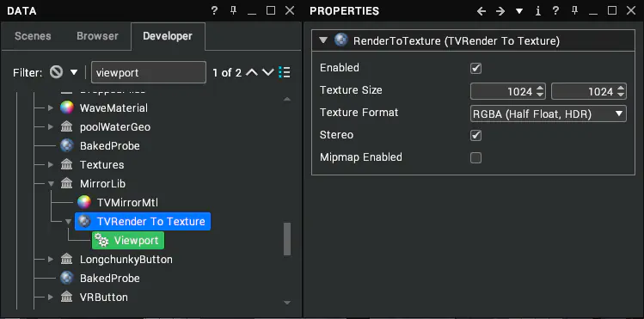Screen dimensions: 644x319
Task: Click the MirrorLib library icon
Action: tap(66, 183)
